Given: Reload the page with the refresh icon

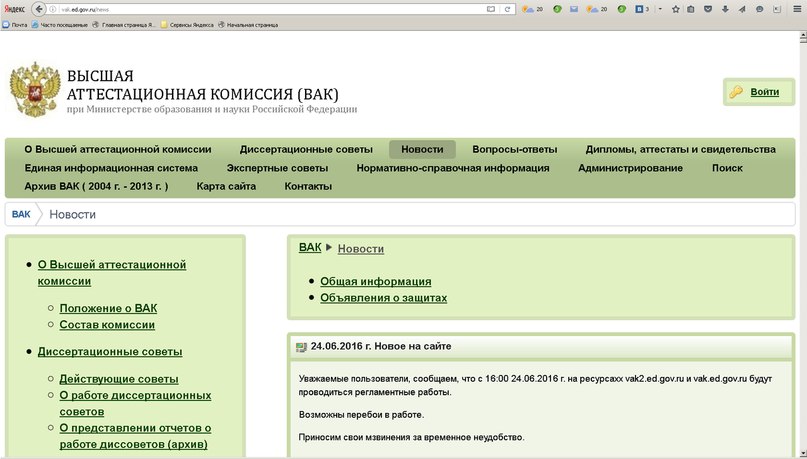Looking at the screenshot, I should point(507,9).
